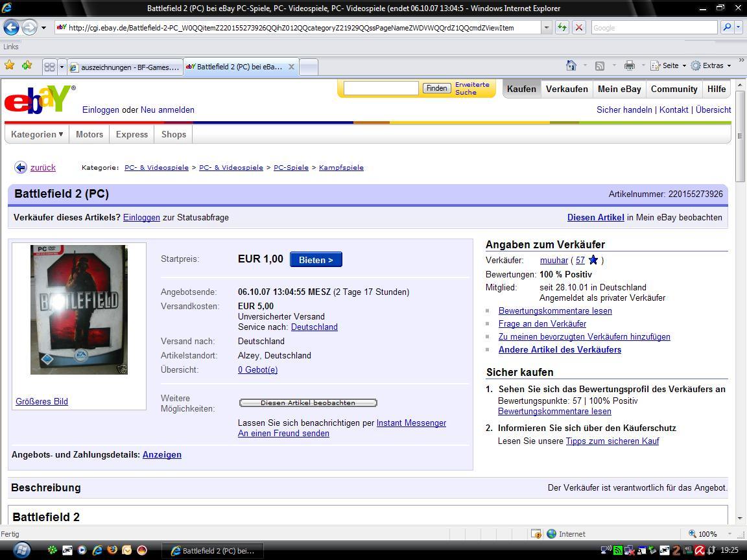747x560 pixels.
Task: Open the Seite menu
Action: 669,65
